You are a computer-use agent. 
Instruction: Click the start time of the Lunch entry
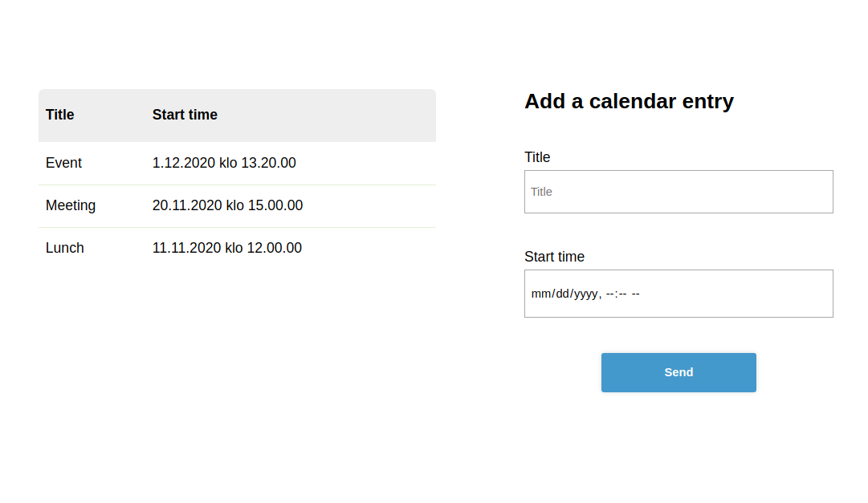(x=227, y=248)
